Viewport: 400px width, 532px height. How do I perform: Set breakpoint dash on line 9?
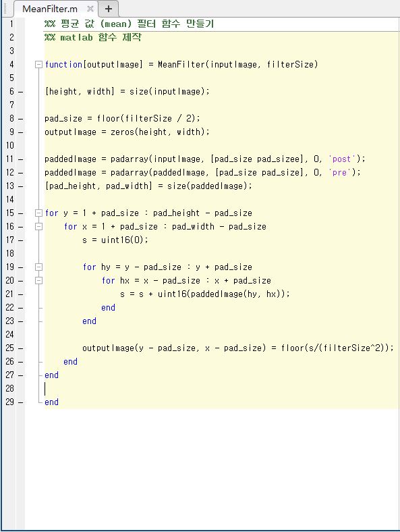[21, 132]
